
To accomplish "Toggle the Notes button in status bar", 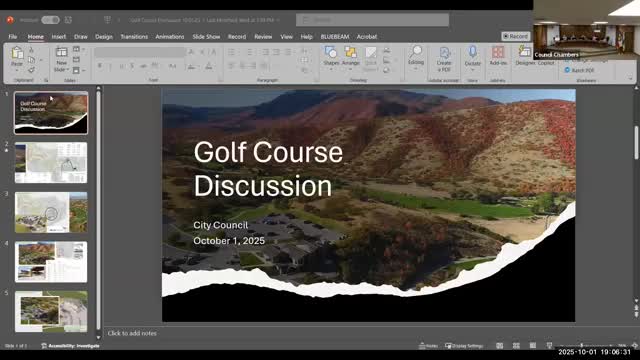I will tap(428, 346).
